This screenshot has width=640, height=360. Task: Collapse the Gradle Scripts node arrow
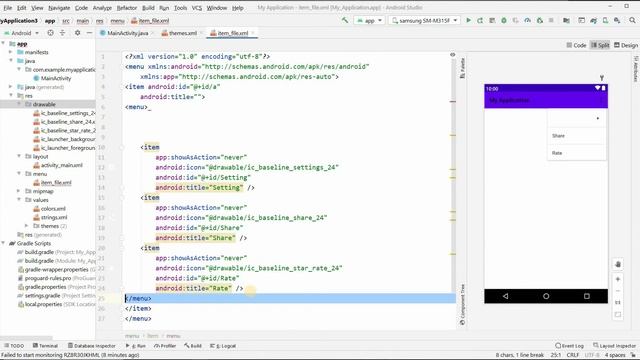[x=3, y=243]
